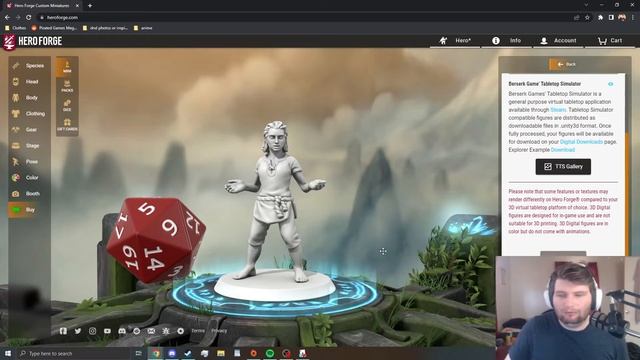The image size is (640, 360).
Task: Open the Privacy link in footer
Action: pos(219,331)
